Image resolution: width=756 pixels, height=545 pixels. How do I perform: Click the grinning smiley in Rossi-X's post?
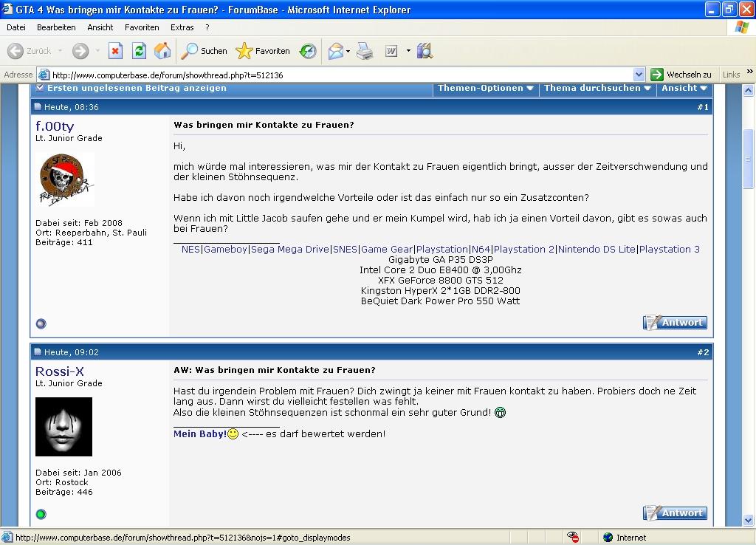click(x=501, y=412)
